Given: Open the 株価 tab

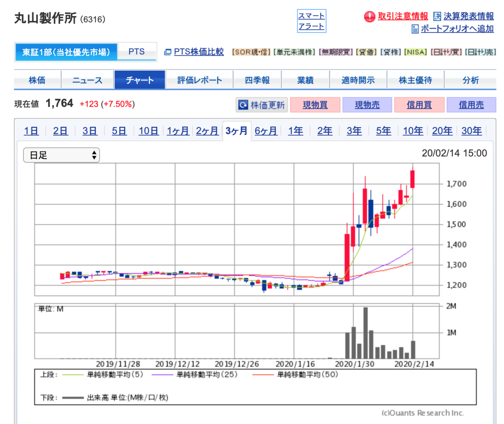Looking at the screenshot, I should pyautogui.click(x=37, y=80).
